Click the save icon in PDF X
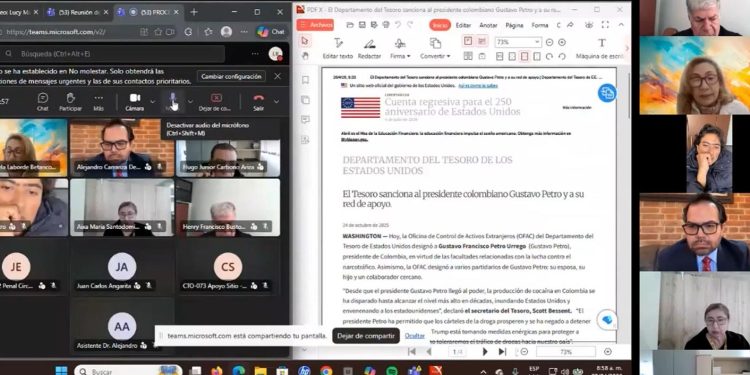 coord(362,25)
